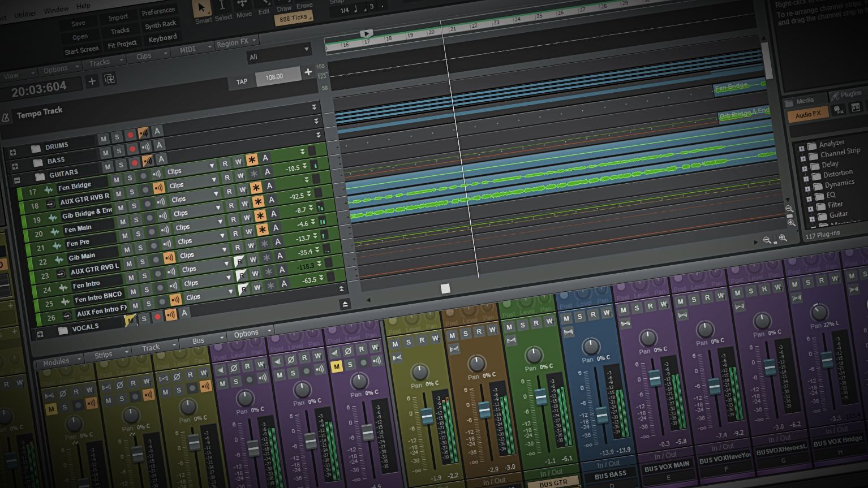Image resolution: width=868 pixels, height=488 pixels.
Task: Pick the Select tool in the toolbar
Action: click(x=222, y=8)
